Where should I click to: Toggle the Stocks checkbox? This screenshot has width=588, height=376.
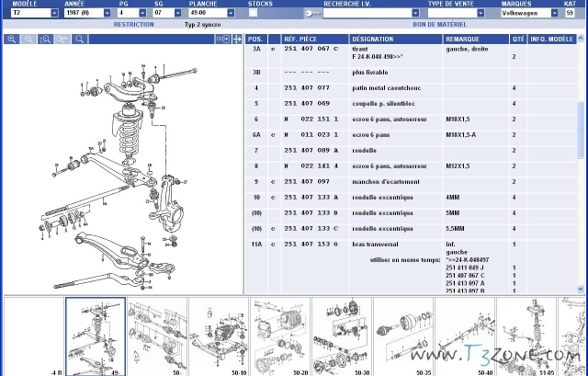pyautogui.click(x=253, y=14)
